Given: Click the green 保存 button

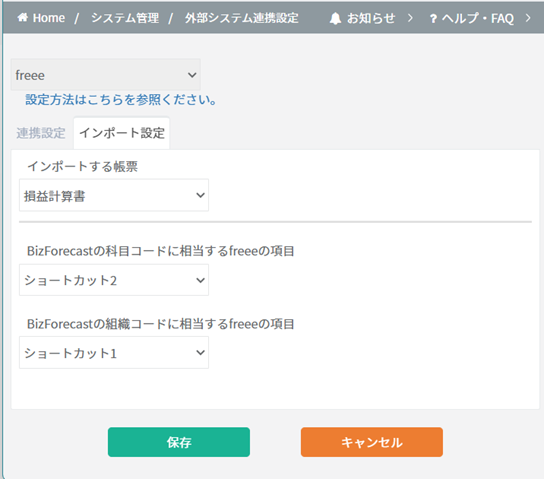Looking at the screenshot, I should (x=179, y=442).
